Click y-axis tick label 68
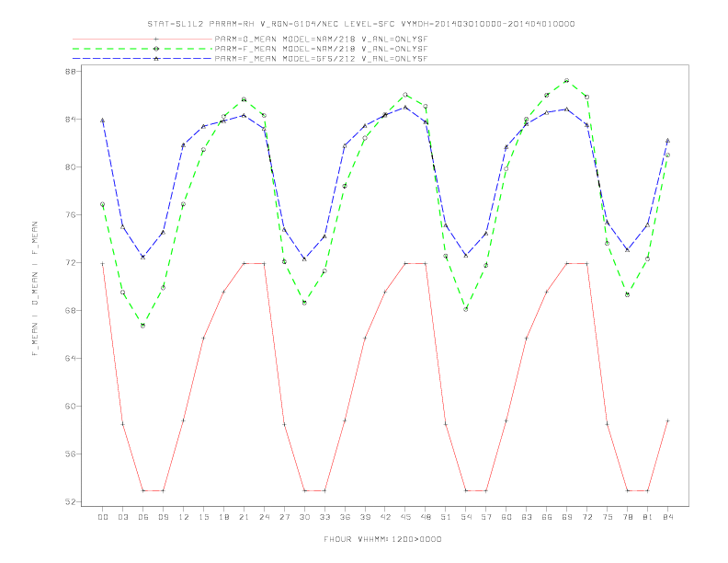The height and width of the screenshot is (563, 728). (71, 310)
